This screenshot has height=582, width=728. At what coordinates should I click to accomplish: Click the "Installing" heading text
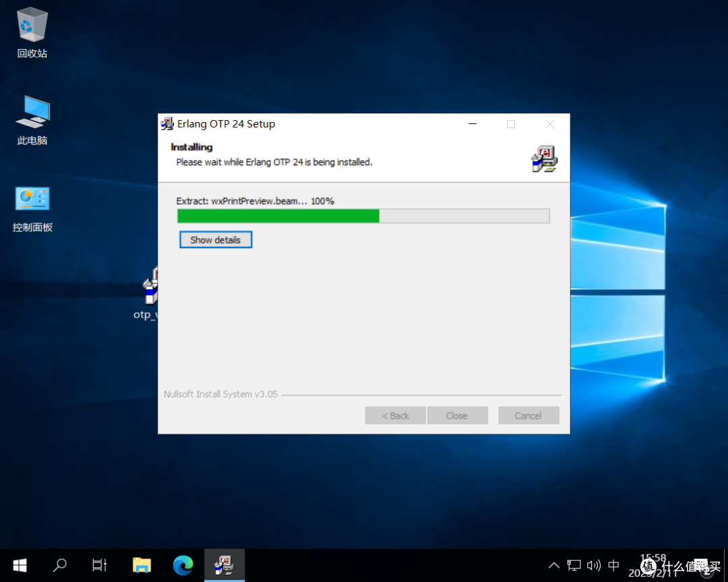pos(191,147)
